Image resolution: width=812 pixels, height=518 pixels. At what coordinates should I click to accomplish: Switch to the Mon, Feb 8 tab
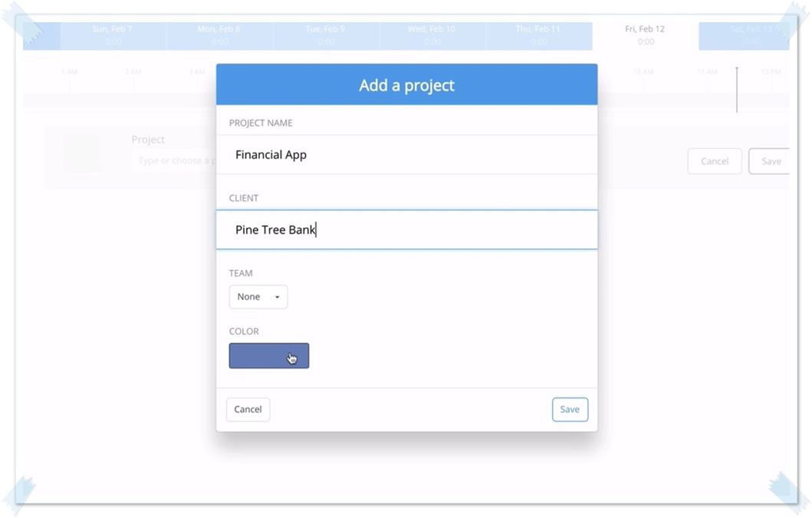(x=219, y=35)
